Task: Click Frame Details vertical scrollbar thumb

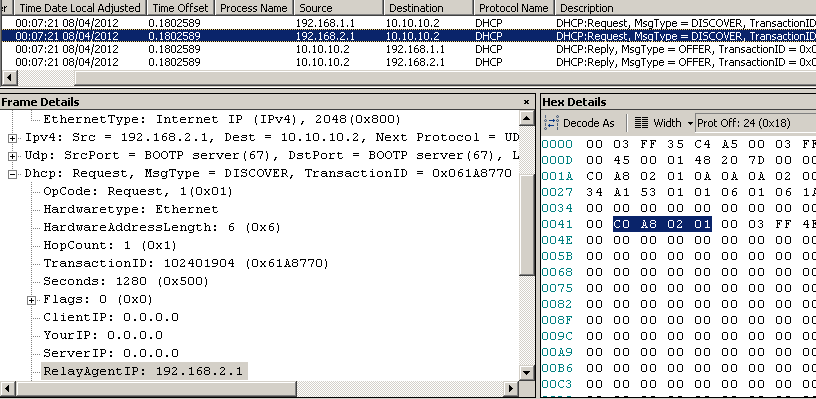Action: tap(527, 225)
